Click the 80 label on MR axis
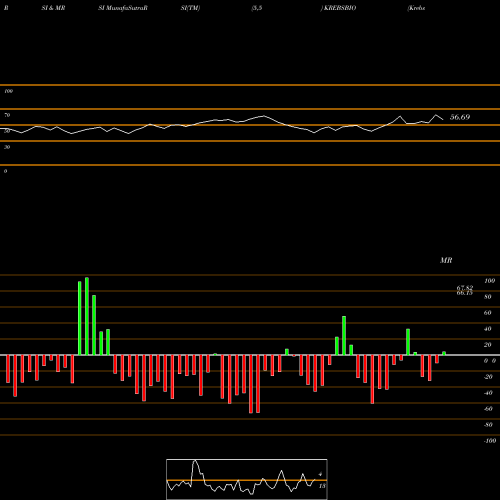This screenshot has width=500, height=500. (487, 297)
